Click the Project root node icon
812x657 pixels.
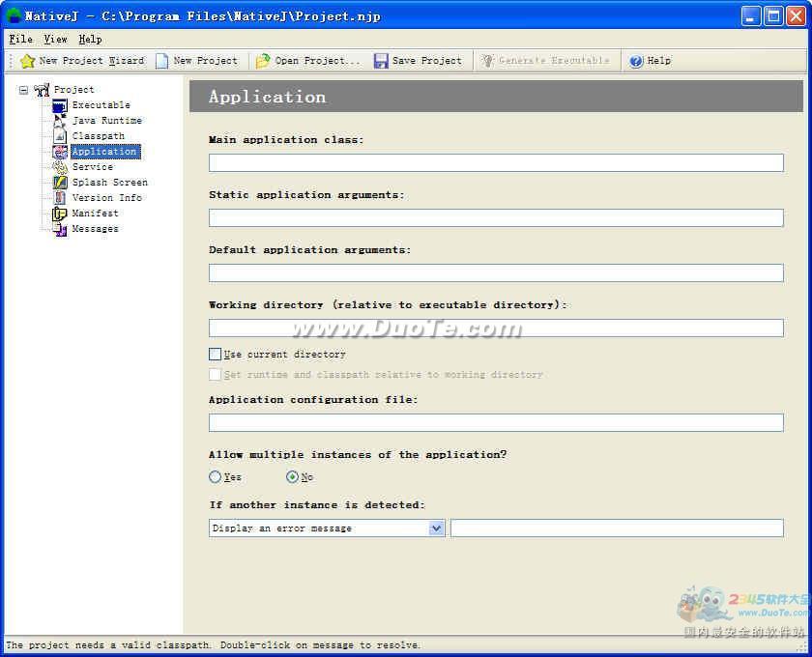point(42,90)
